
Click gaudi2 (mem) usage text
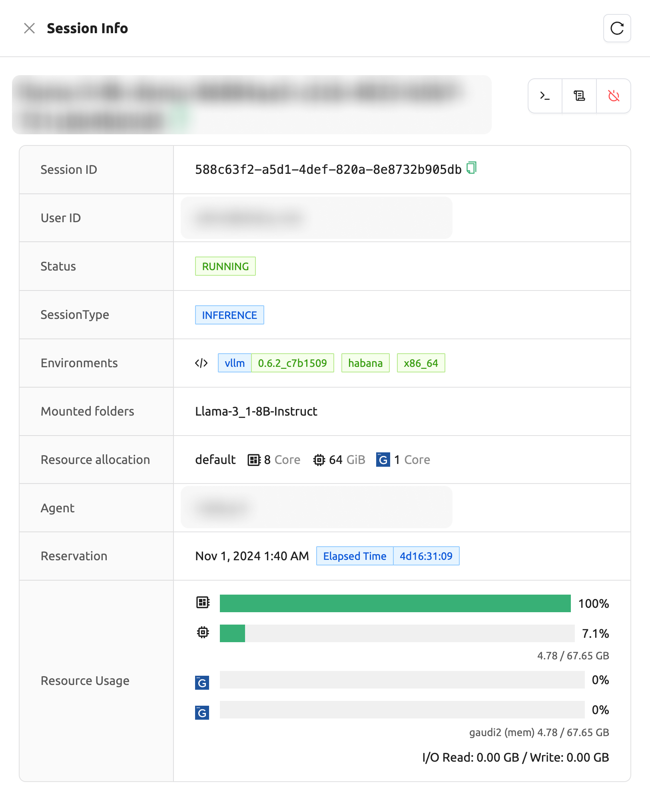pos(539,732)
